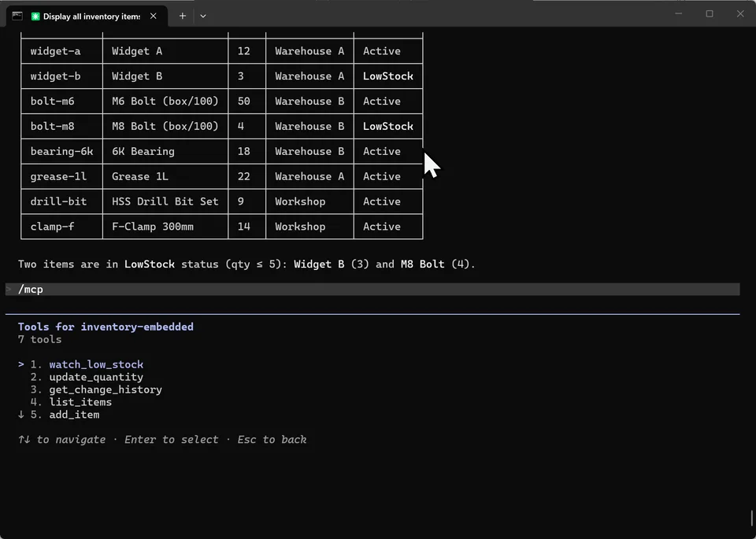Click 'M6 Bolt (box/100)' cell

(165, 102)
